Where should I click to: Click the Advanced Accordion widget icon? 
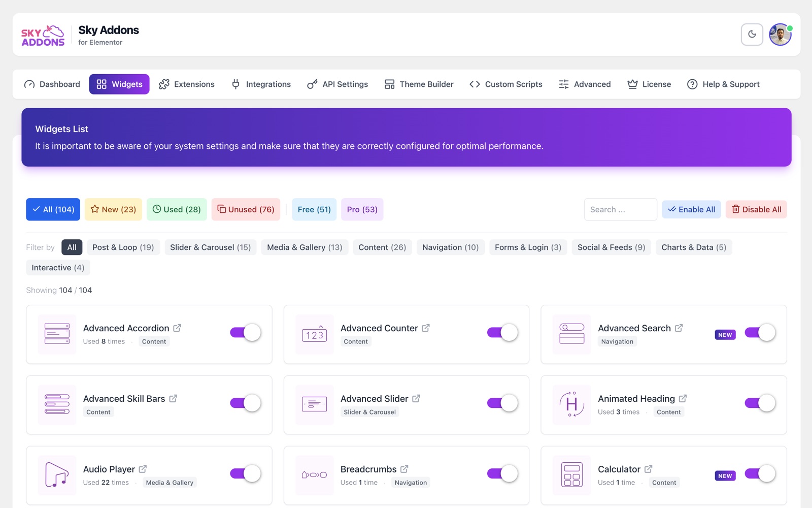(57, 334)
